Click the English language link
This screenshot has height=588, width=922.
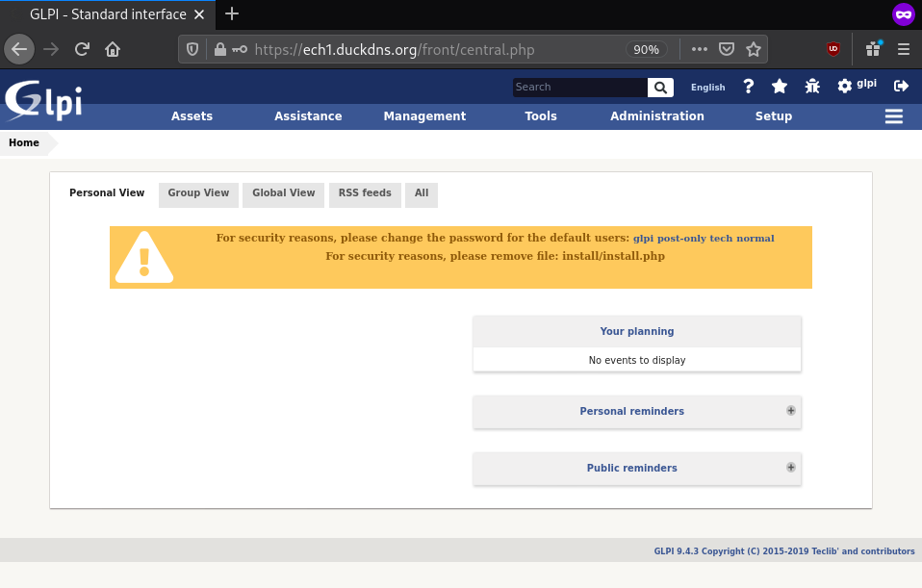coord(708,87)
